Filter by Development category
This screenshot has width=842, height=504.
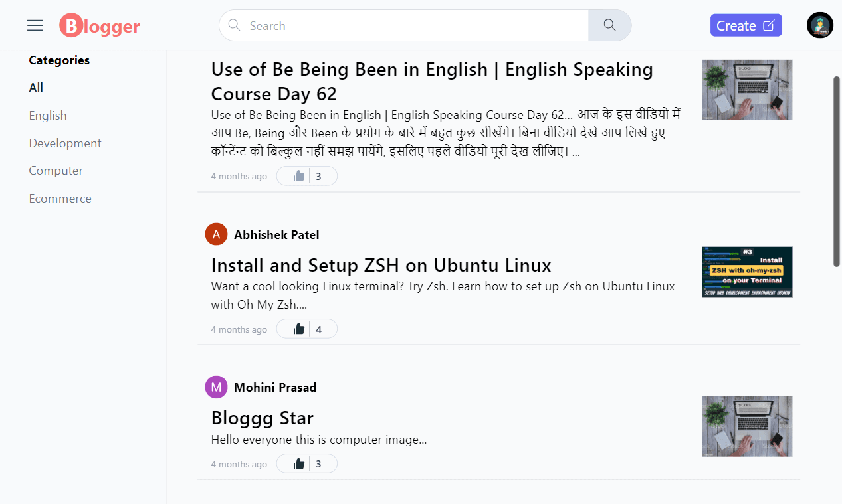click(x=65, y=143)
